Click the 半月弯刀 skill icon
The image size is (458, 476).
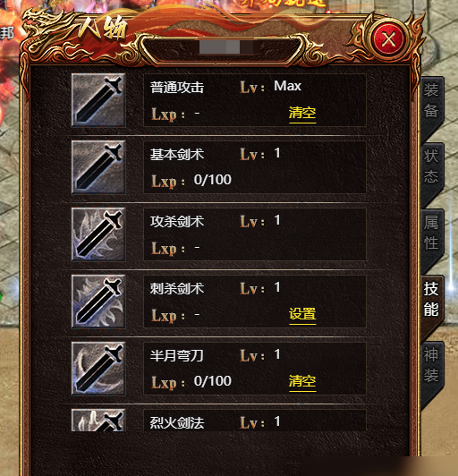(x=98, y=369)
